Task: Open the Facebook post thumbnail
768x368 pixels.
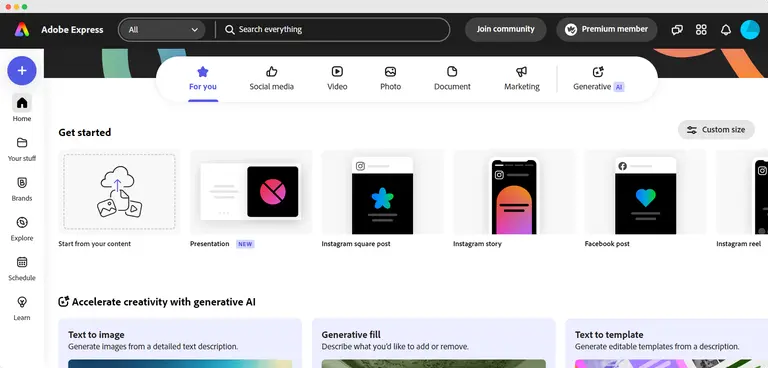Action: tap(646, 192)
